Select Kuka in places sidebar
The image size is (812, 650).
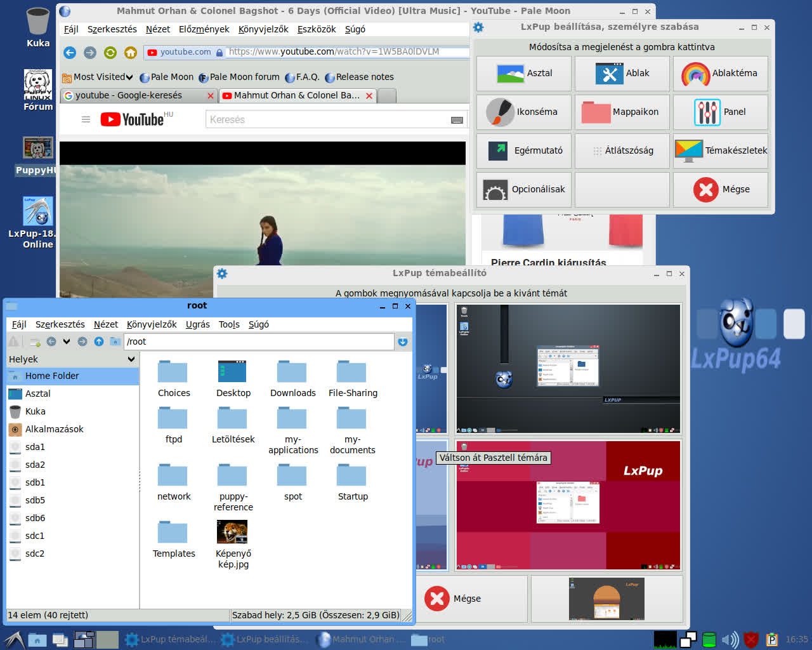click(72, 411)
